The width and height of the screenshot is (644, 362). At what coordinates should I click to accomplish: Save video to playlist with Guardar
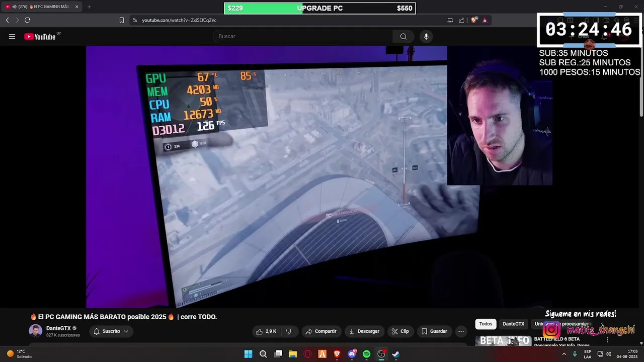click(434, 331)
